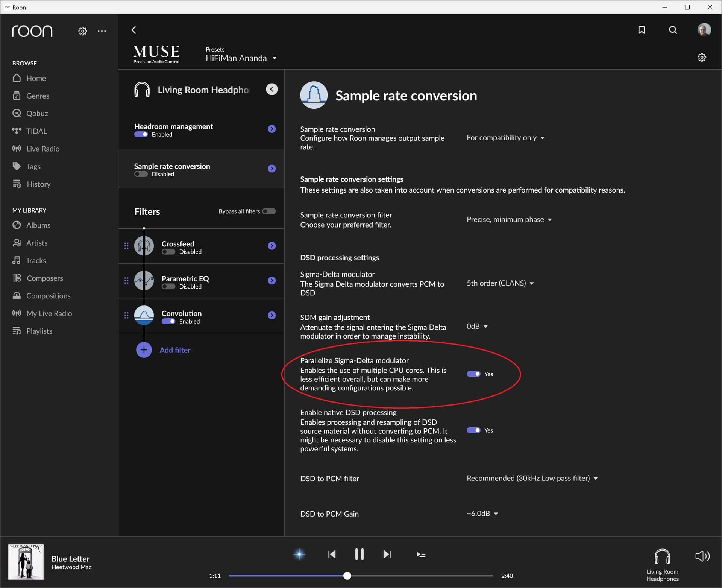Viewport: 722px width, 588px height.
Task: Click the back navigation arrow
Action: tap(134, 30)
